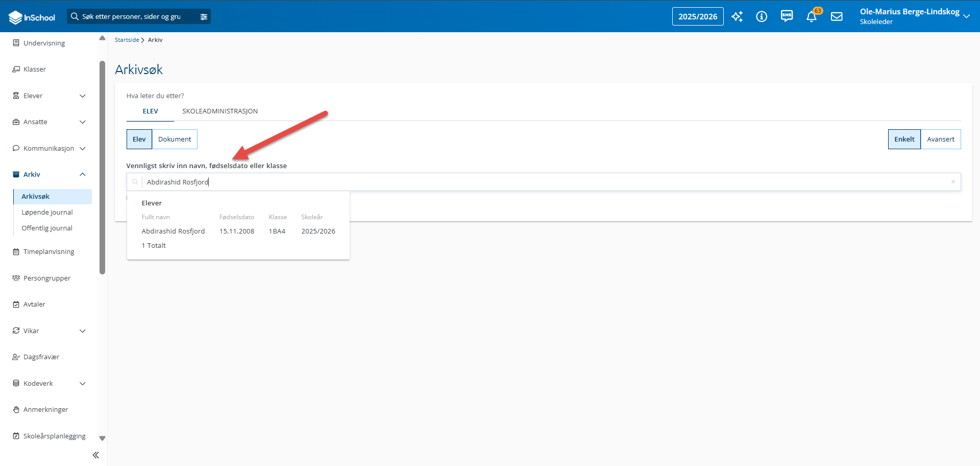Open notifications bell with 63 badge
980x466 pixels.
(x=812, y=16)
